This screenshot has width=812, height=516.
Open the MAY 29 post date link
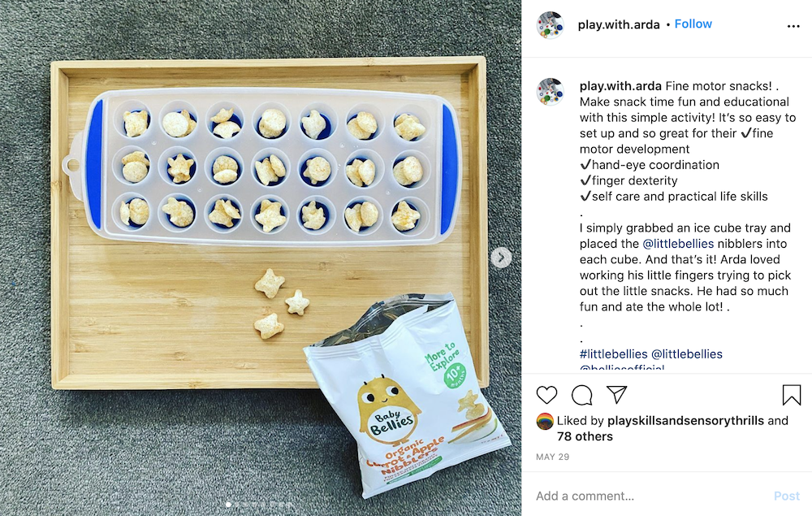point(552,457)
